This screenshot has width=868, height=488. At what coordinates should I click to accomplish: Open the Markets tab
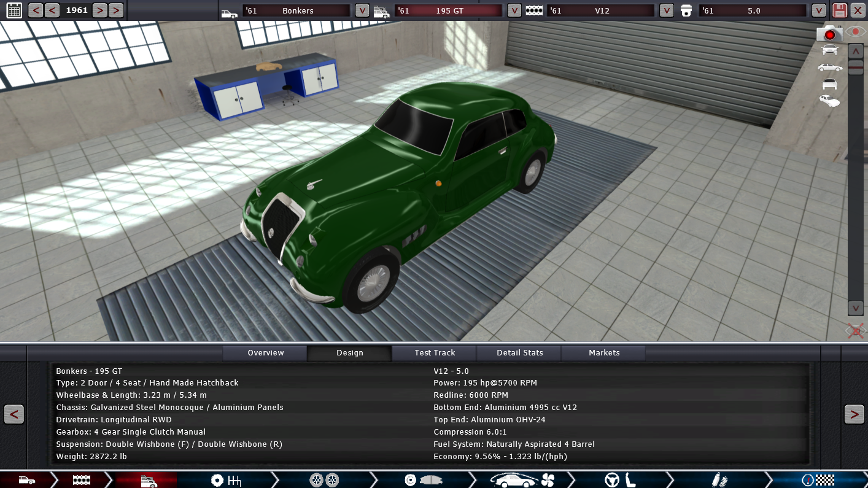pyautogui.click(x=604, y=353)
